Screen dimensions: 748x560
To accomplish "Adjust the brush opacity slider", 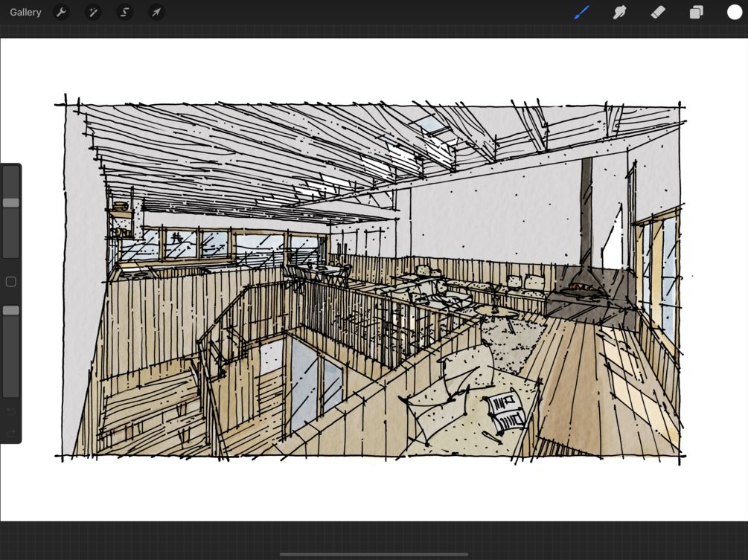I will pyautogui.click(x=11, y=351).
